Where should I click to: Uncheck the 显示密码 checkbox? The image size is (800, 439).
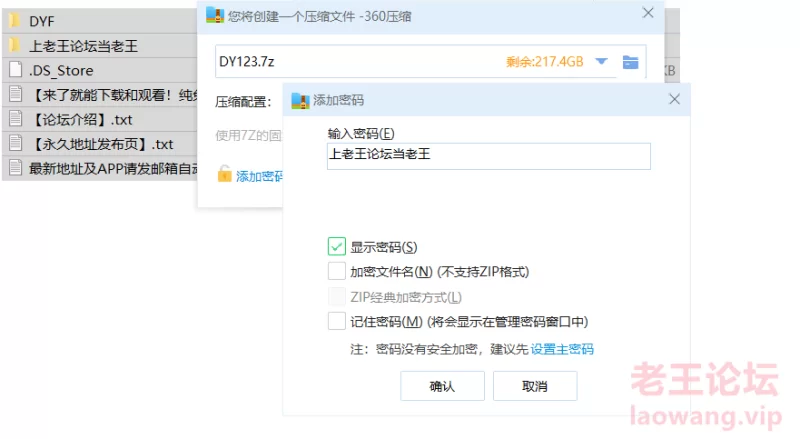pos(336,247)
